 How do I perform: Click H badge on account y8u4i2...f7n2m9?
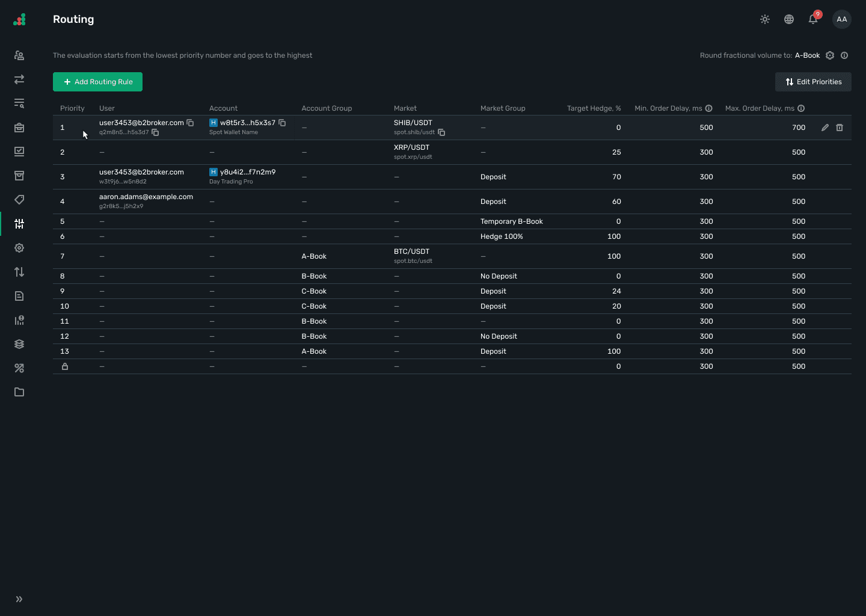(213, 172)
